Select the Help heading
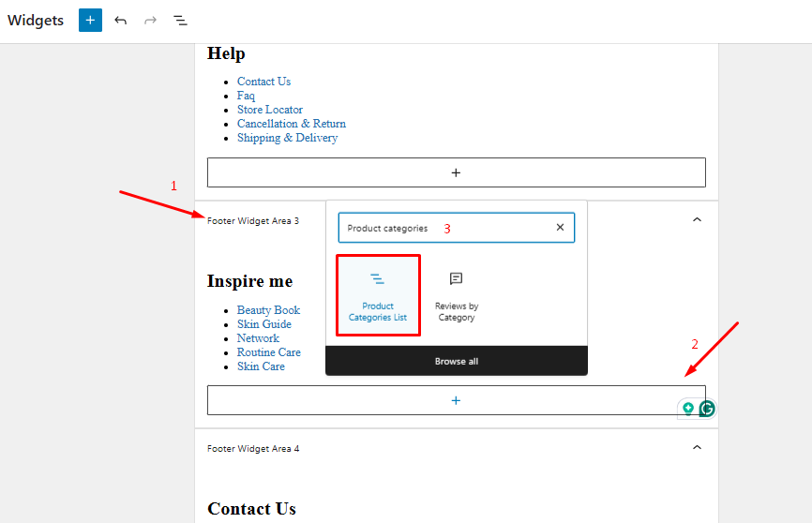 pos(226,53)
